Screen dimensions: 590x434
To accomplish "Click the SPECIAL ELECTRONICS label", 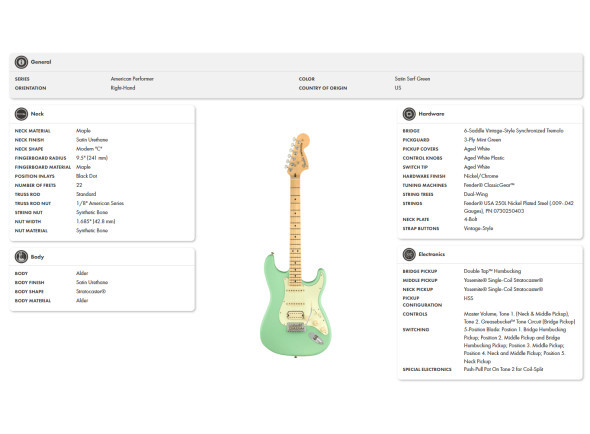I will (x=427, y=370).
